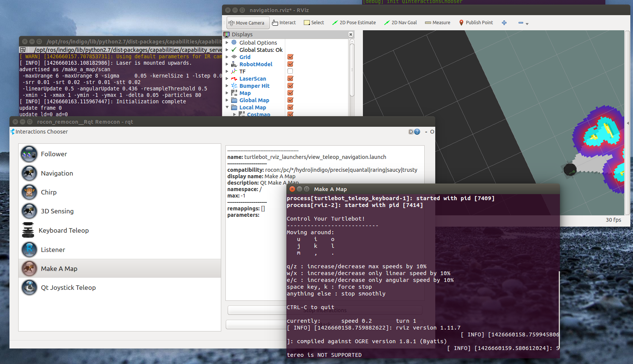
Task: Select the Move Camera tool
Action: [x=248, y=23]
